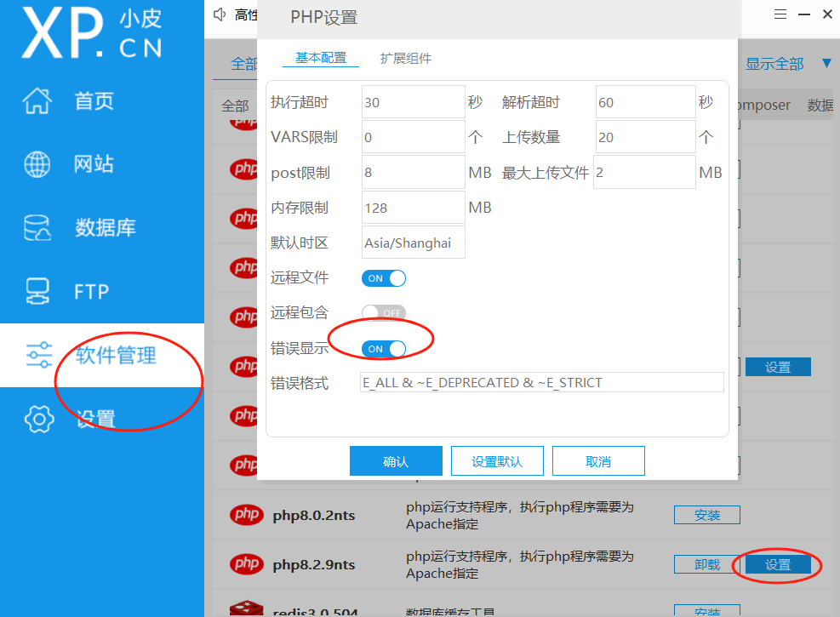
Task: Confirm settings with 确认 button
Action: [396, 460]
